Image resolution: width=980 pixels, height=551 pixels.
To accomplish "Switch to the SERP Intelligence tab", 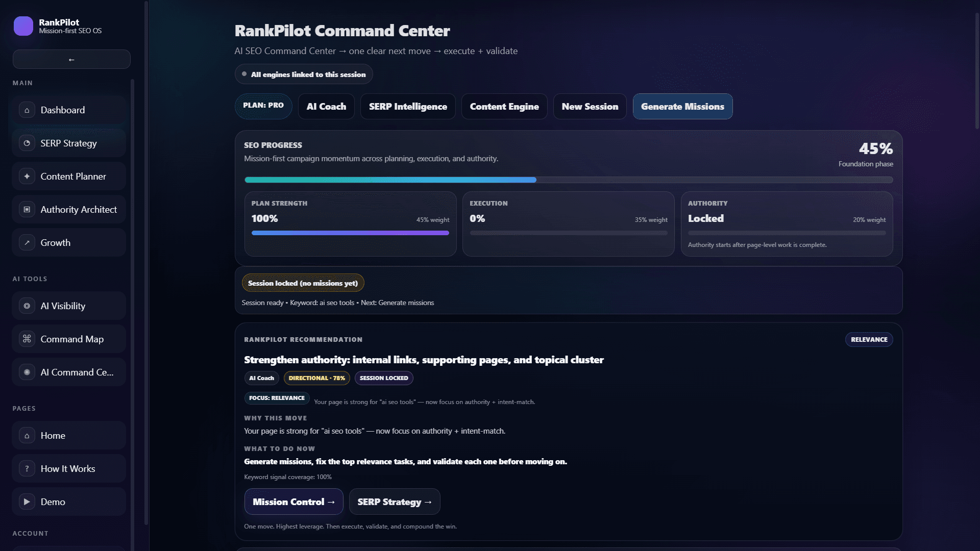I will 407,106.
